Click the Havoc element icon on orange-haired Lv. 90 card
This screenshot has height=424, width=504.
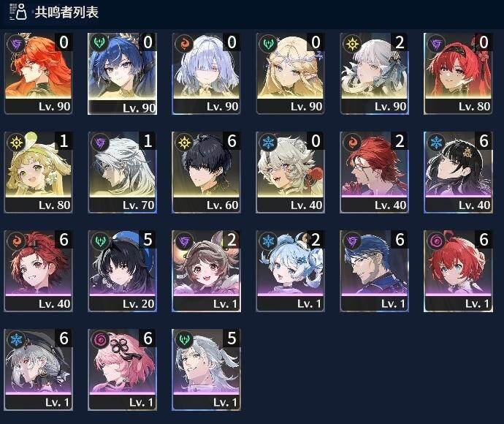(15, 43)
